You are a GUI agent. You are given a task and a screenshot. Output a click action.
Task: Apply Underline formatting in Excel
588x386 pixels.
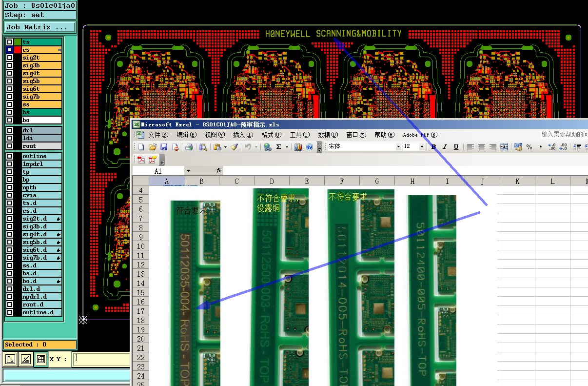pos(456,147)
